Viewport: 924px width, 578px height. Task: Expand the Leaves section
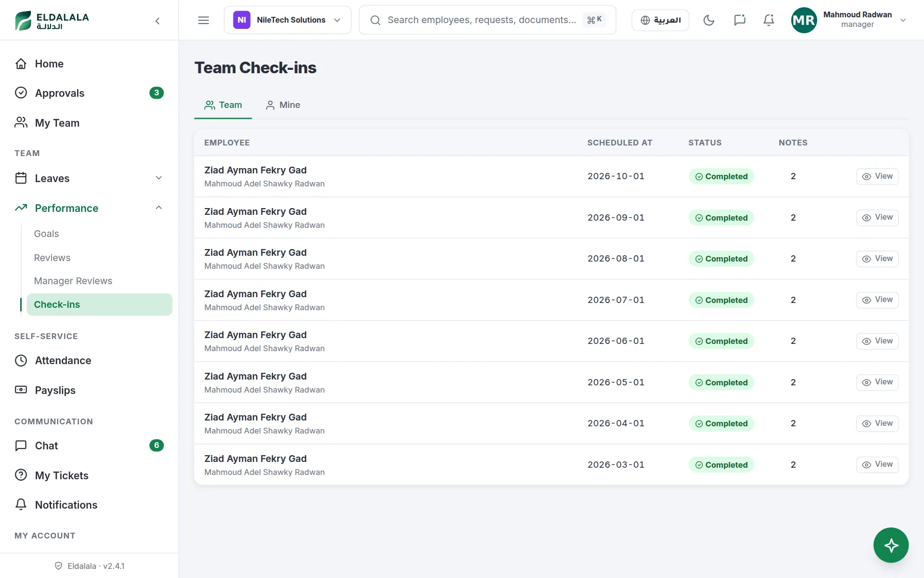pos(89,178)
